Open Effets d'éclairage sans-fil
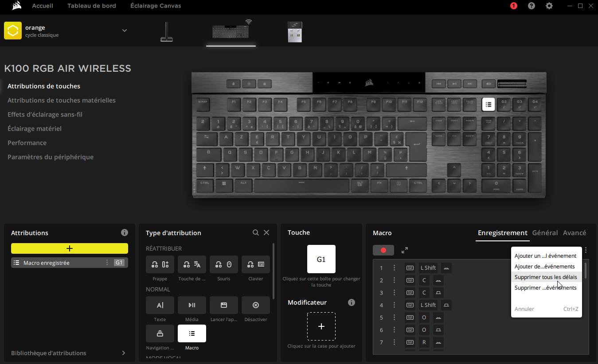Screen dimensions: 598x364 pos(45,114)
